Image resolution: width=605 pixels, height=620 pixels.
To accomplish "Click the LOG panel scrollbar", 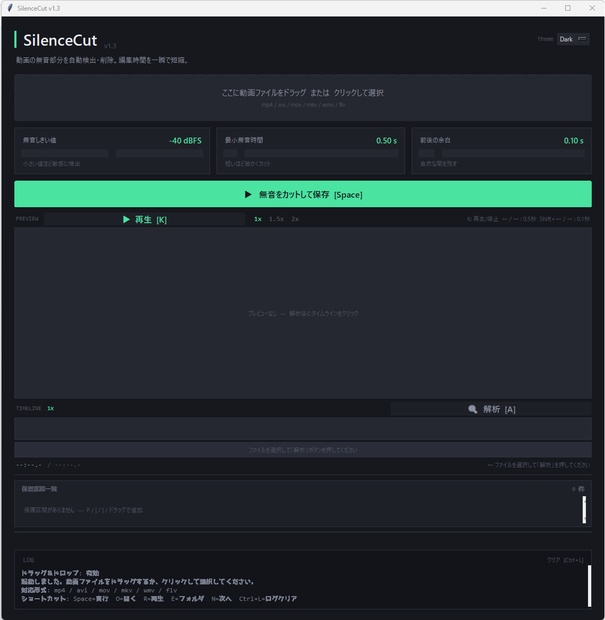I will tap(589, 586).
